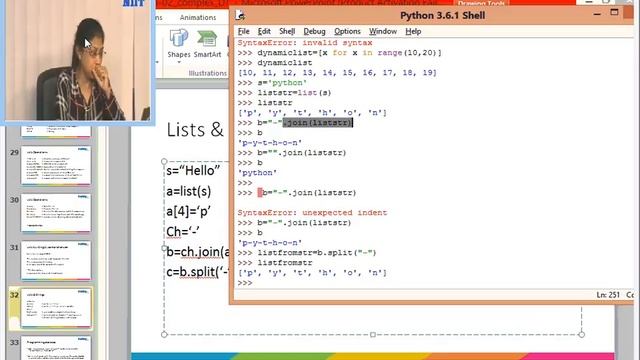Open the Help menu in Python Shell
640x360 pixels.
[x=413, y=31]
